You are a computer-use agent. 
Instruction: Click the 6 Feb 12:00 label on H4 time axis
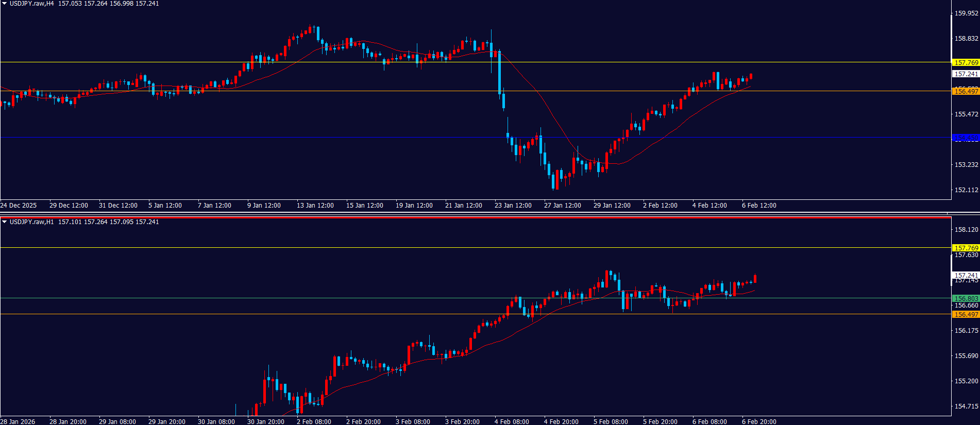[x=759, y=206]
